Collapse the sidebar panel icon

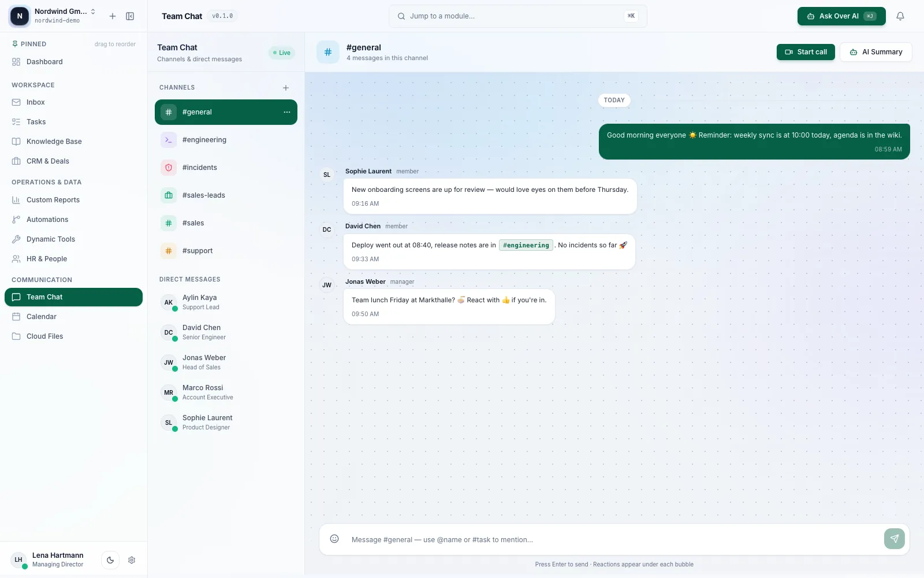point(130,16)
